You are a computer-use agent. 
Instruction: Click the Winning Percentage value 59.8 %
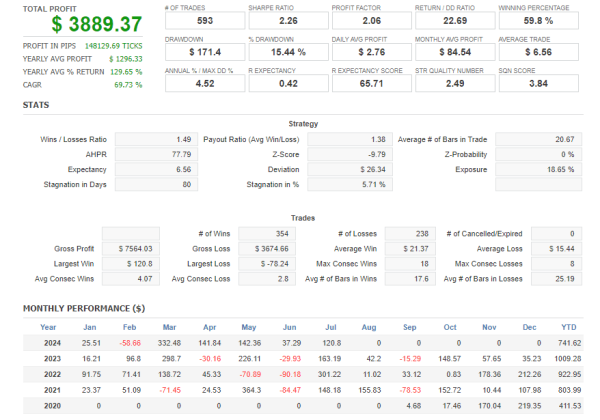point(538,21)
